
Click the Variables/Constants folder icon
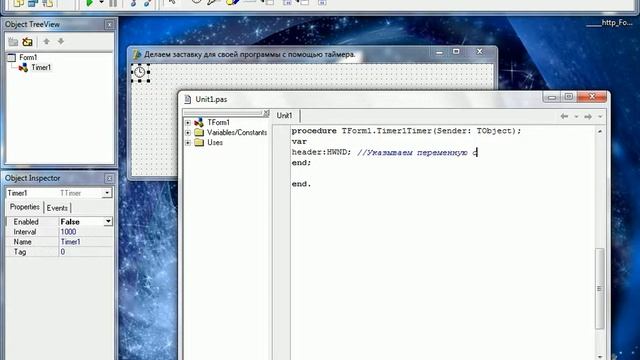(199, 133)
